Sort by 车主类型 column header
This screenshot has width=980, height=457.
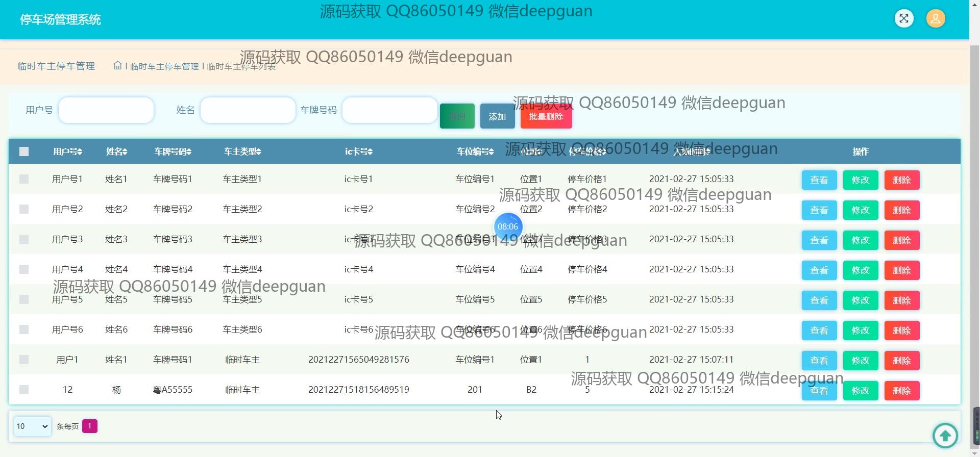click(242, 151)
